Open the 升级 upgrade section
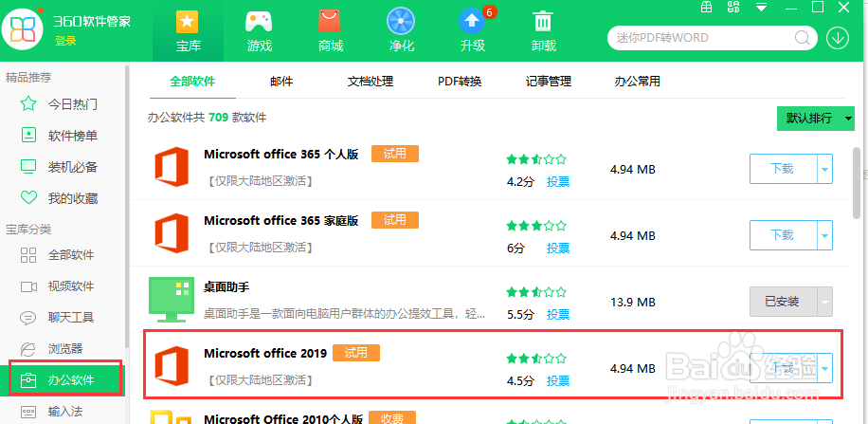This screenshot has height=424, width=868. point(472,31)
